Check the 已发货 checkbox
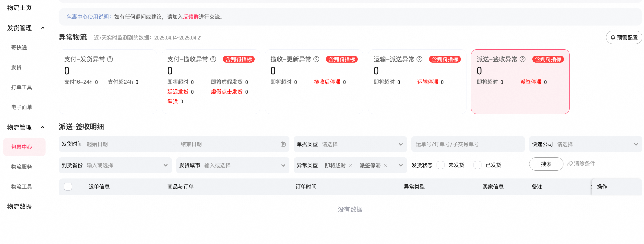The image size is (644, 244). (x=477, y=165)
